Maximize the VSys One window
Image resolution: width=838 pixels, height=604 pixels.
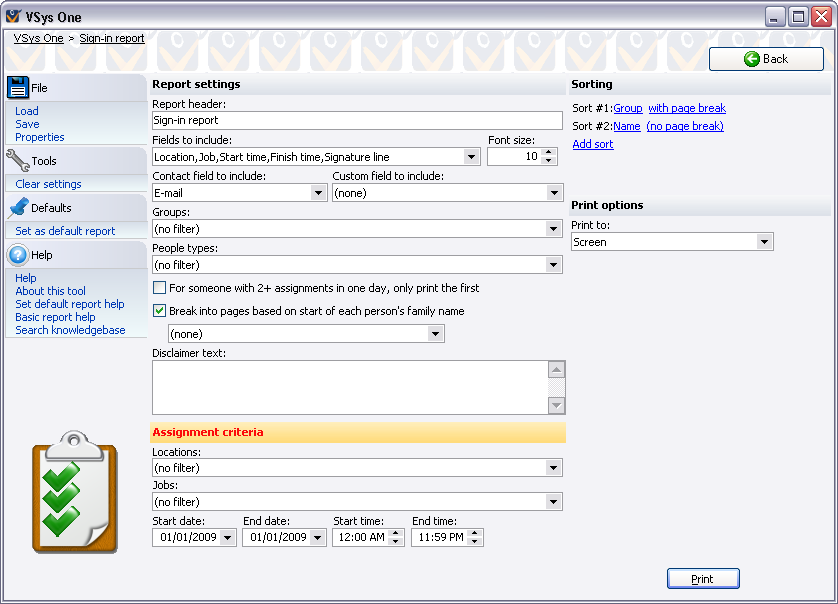[798, 17]
